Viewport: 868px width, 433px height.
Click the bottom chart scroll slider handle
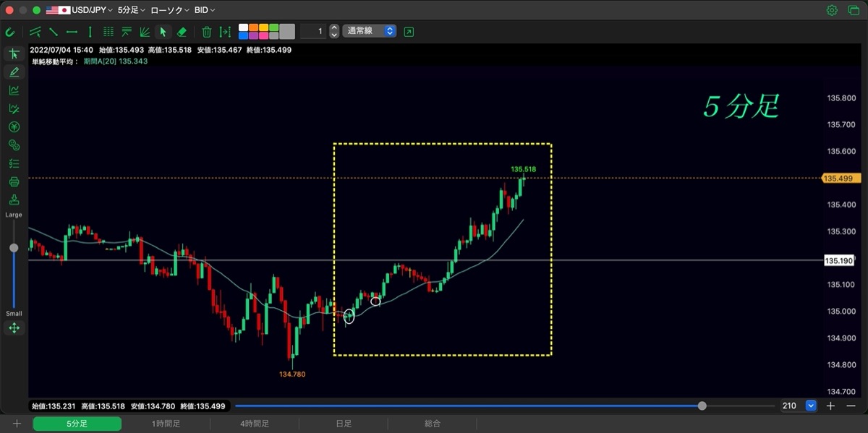(702, 406)
